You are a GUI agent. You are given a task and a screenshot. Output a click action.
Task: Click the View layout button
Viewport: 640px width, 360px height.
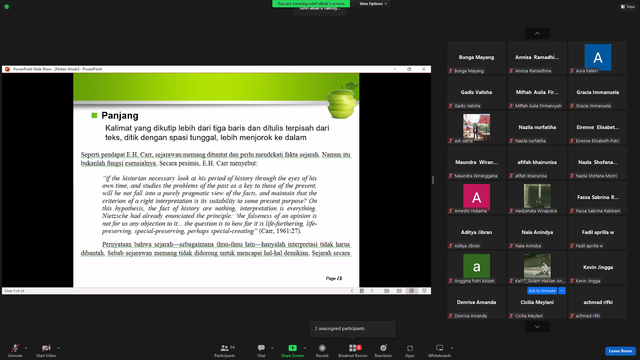(x=628, y=7)
